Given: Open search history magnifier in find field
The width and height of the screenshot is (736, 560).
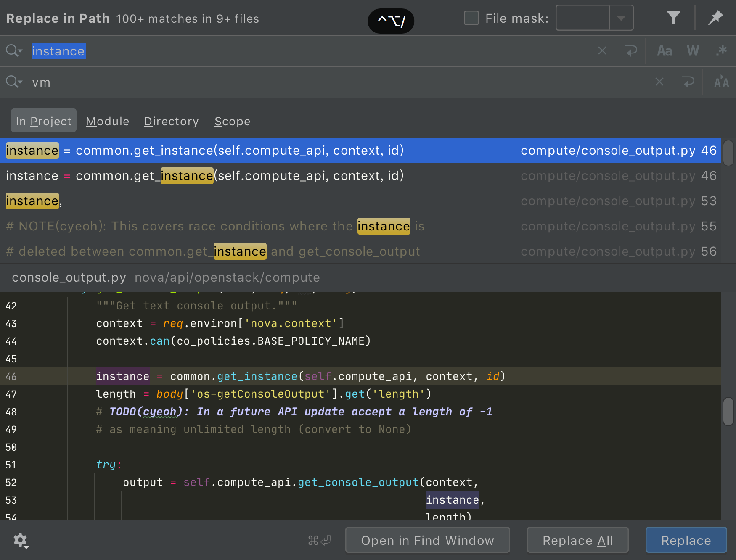Looking at the screenshot, I should pos(14,51).
